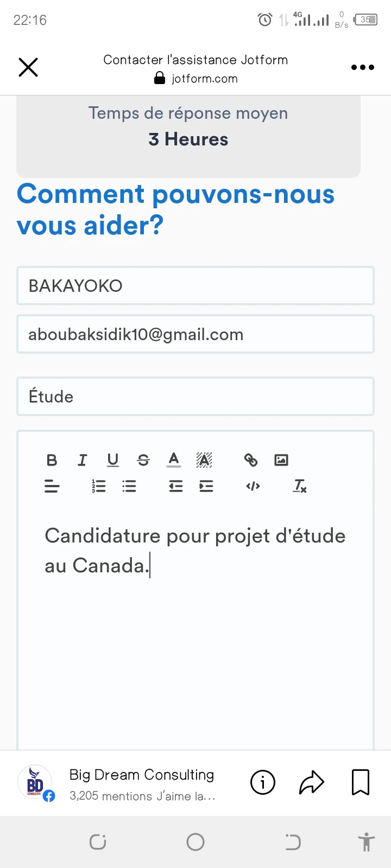
Task: Select the email address input field
Action: pos(195,334)
